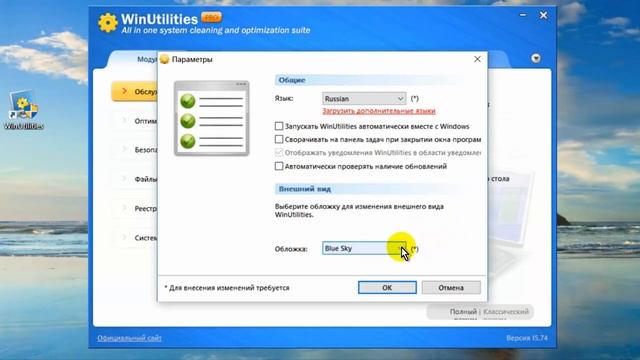The image size is (640, 360).
Task: Select the Оптимизация sidebar category
Action: [135, 121]
